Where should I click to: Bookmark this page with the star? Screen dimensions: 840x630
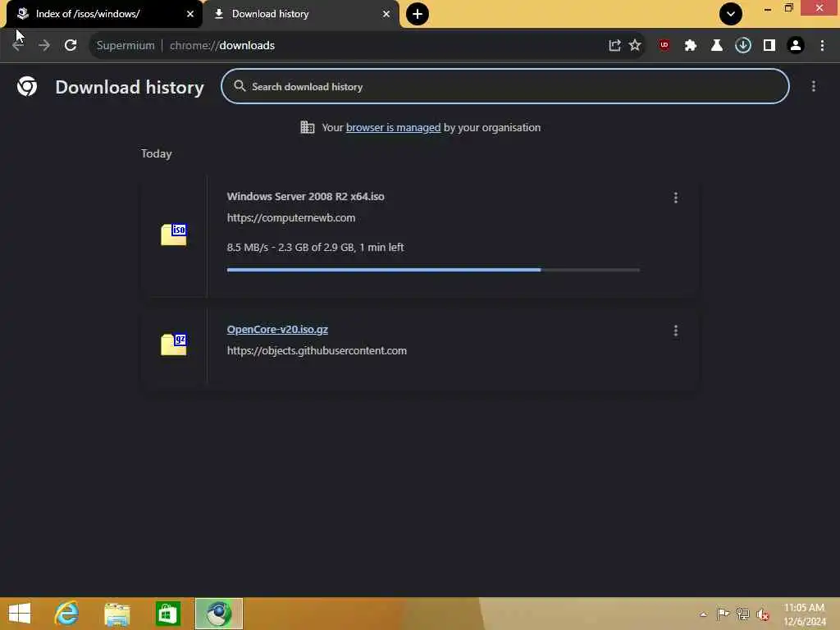point(635,46)
